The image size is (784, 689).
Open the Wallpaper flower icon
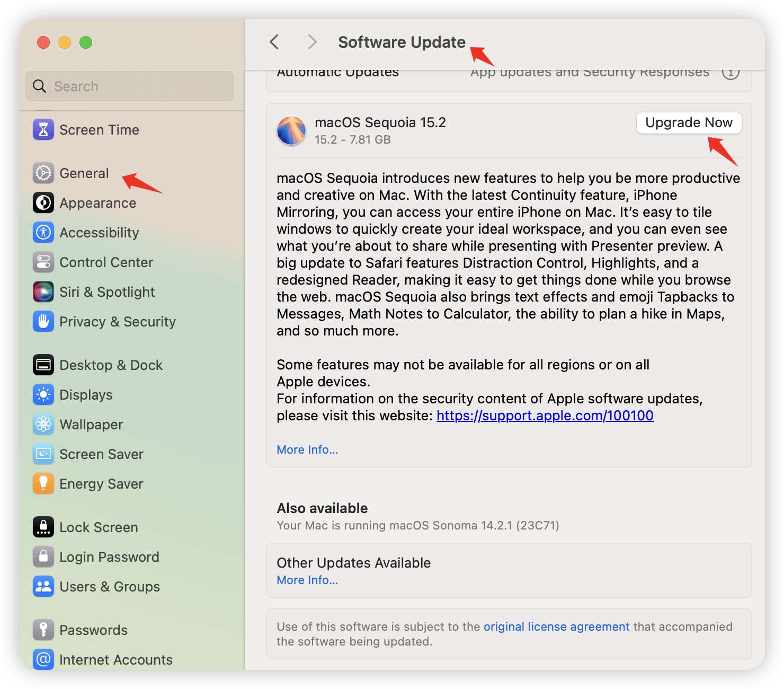[x=43, y=425]
